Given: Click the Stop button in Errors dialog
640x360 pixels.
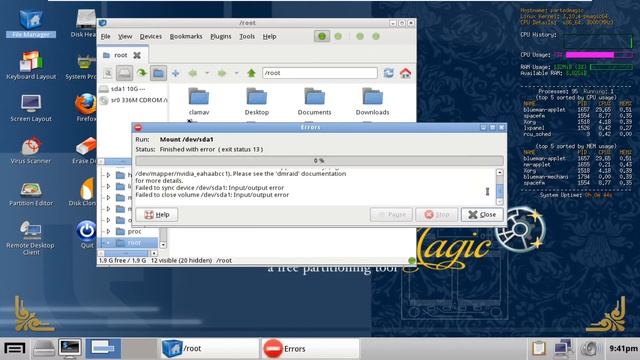Looking at the screenshot, I should point(437,215).
